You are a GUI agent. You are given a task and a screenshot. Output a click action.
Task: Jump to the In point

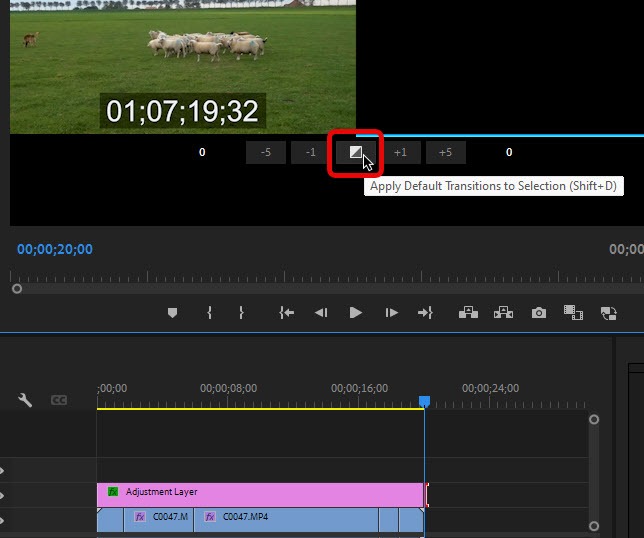287,313
